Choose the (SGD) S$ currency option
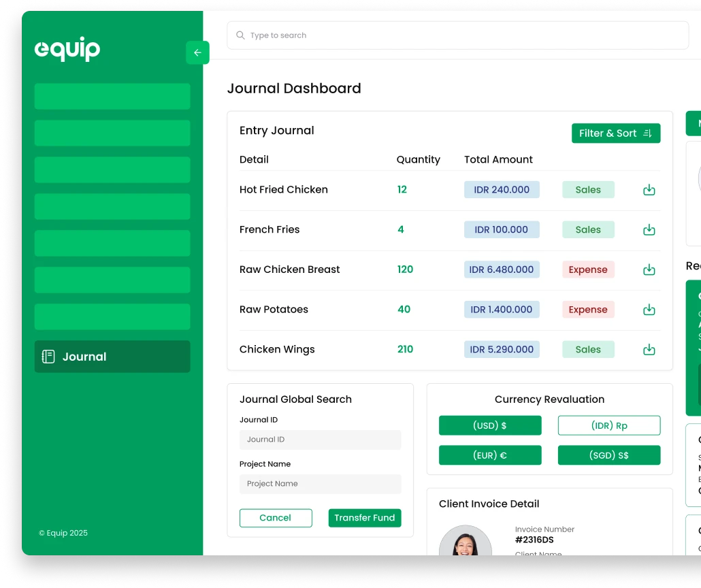This screenshot has height=588, width=701. tap(609, 455)
